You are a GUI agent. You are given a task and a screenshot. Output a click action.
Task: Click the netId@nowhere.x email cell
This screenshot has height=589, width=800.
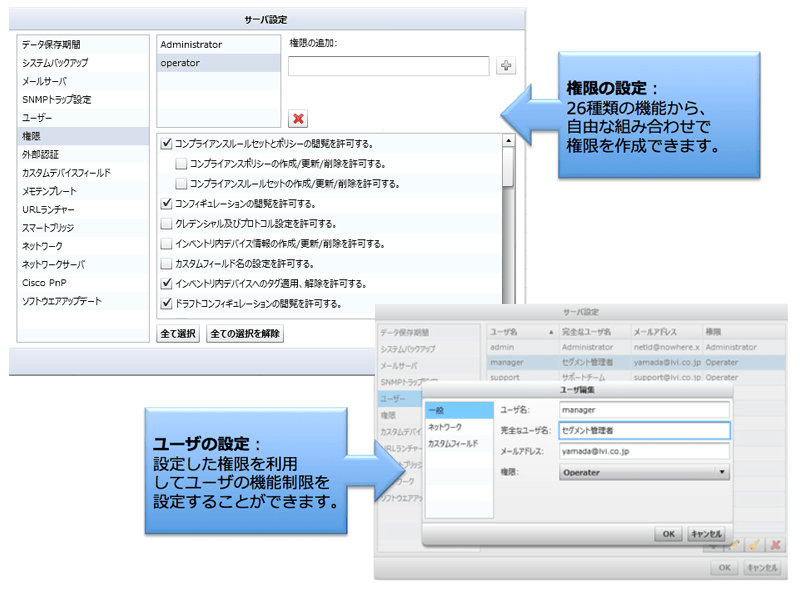(x=666, y=347)
